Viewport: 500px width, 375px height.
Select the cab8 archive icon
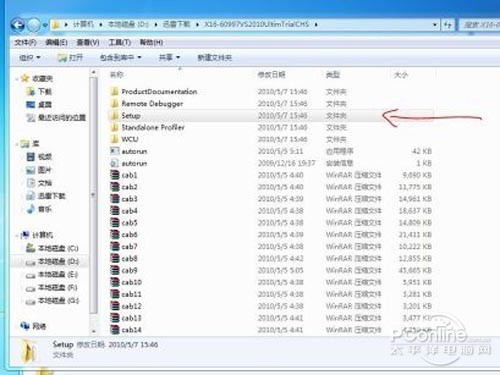tap(114, 258)
